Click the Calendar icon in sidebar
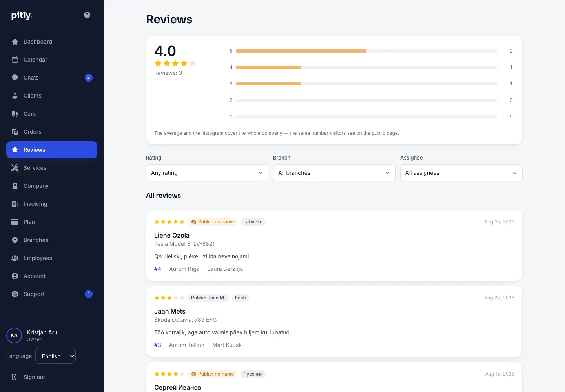This screenshot has width=565, height=392. 15,60
